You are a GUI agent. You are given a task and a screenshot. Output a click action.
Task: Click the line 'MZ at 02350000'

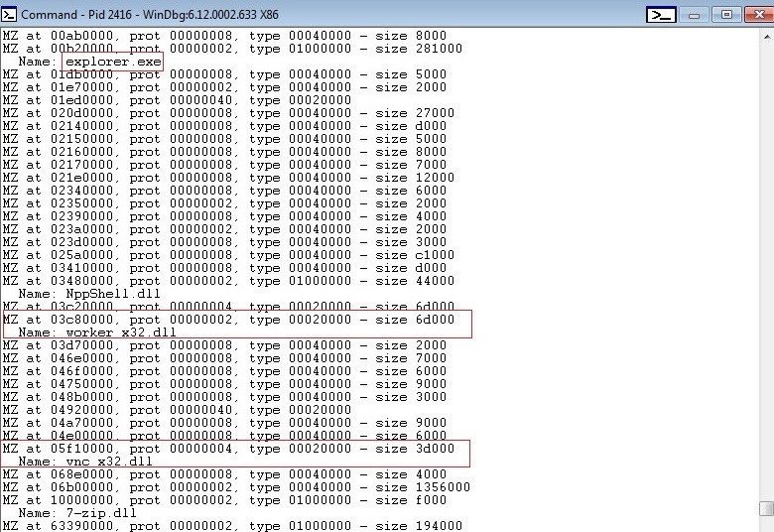(224, 203)
